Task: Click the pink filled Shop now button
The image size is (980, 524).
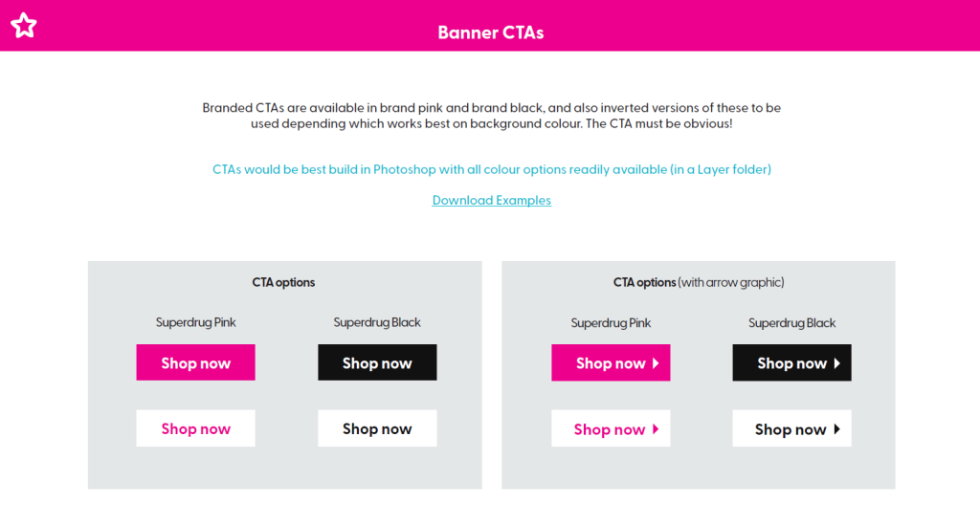Action: [195, 362]
